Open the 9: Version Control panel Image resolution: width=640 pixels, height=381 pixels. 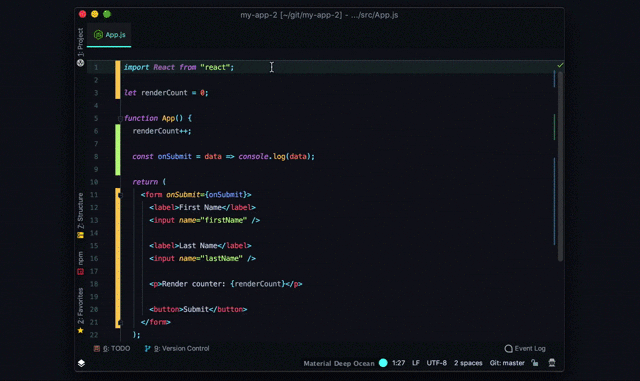pyautogui.click(x=177, y=348)
